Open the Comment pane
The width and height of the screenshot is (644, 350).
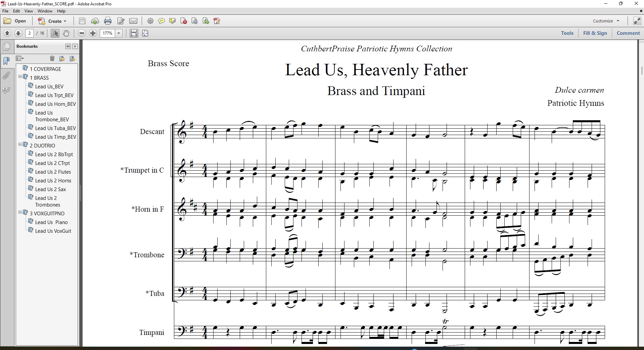click(628, 33)
